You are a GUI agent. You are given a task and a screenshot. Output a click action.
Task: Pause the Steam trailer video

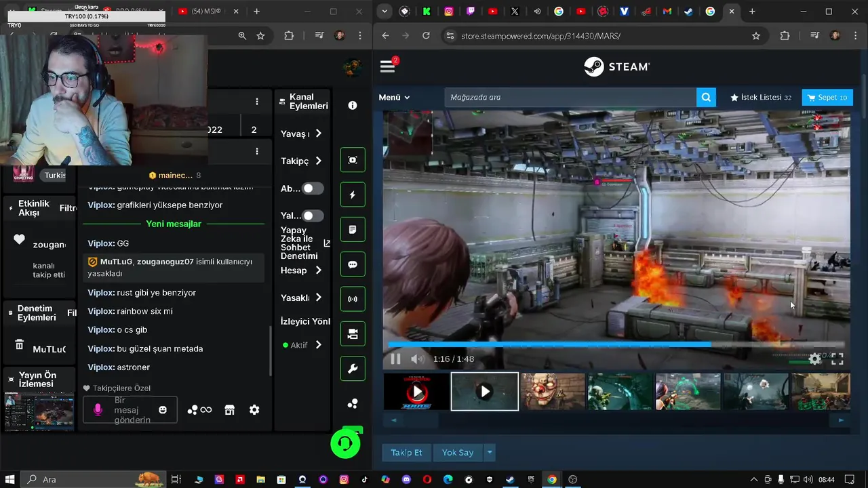[x=395, y=359]
